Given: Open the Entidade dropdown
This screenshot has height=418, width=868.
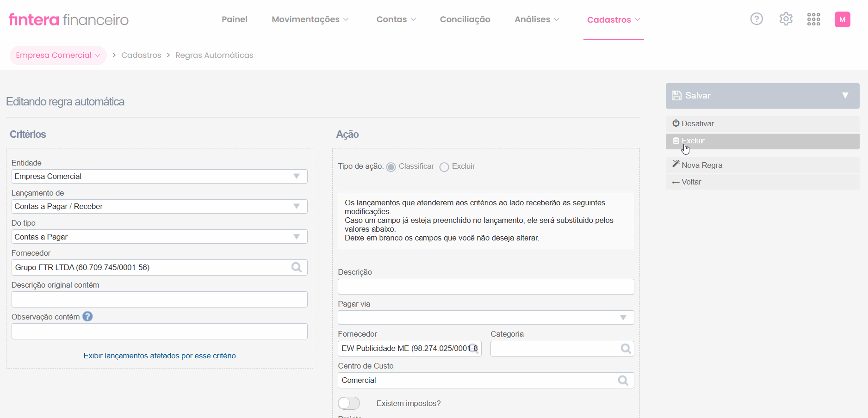Looking at the screenshot, I should (x=159, y=176).
